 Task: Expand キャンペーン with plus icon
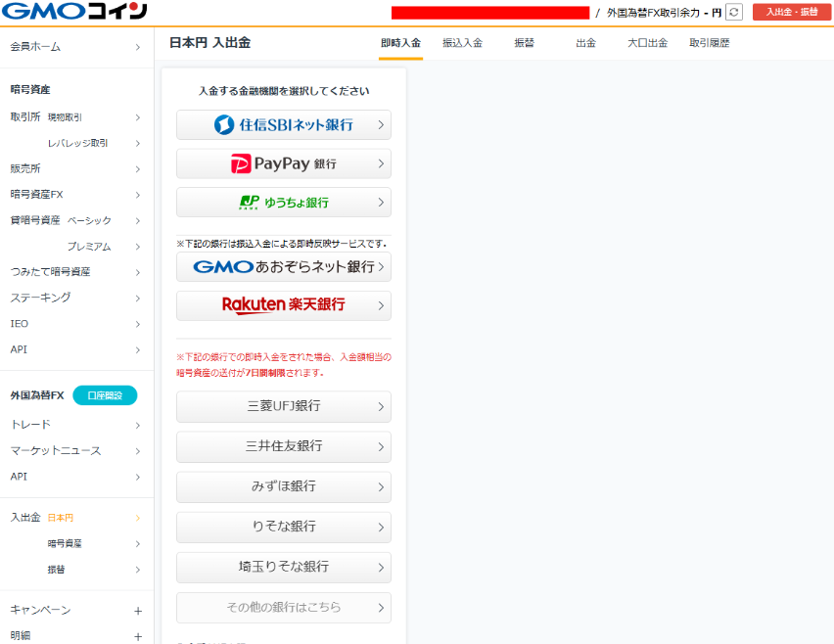[138, 611]
